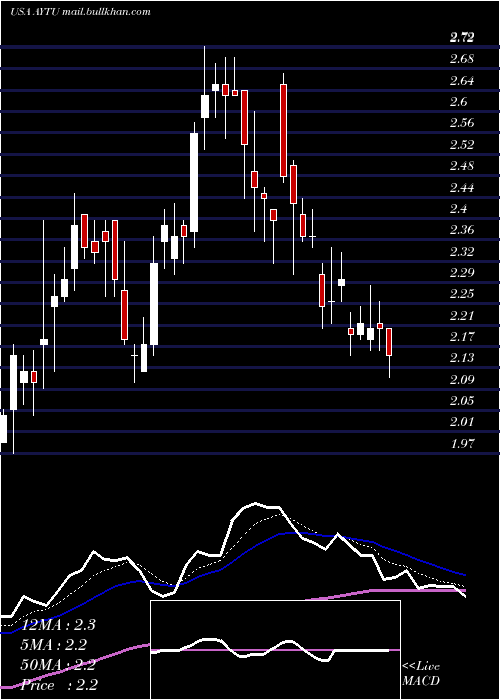Click the 1.97 price axis label
The height and width of the screenshot is (700, 500).
pyautogui.click(x=462, y=443)
